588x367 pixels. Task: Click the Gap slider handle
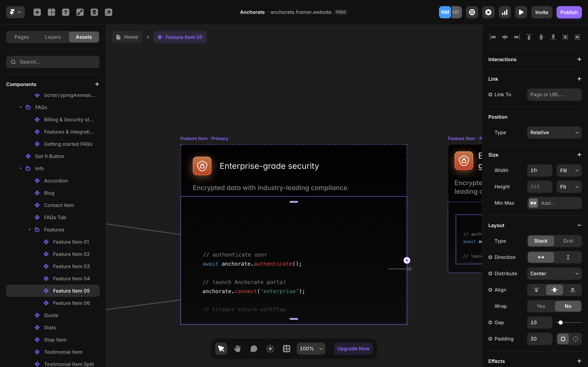click(x=561, y=323)
